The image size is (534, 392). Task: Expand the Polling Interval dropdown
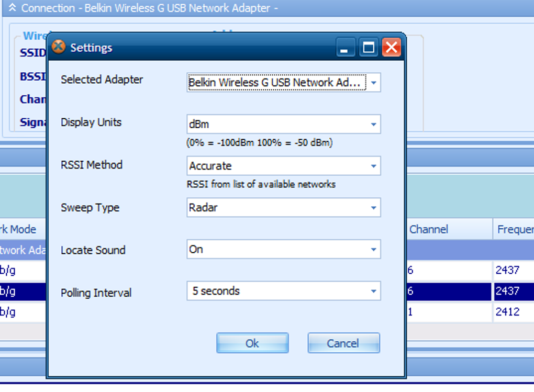click(283, 291)
